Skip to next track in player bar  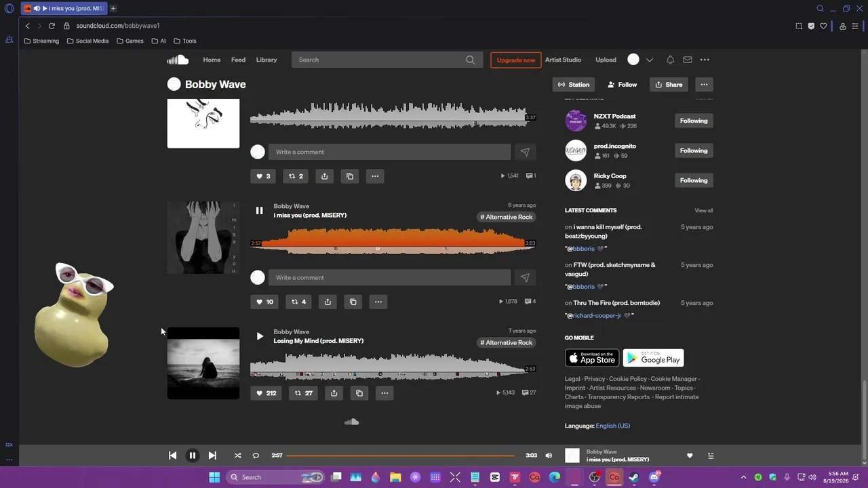pos(212,455)
